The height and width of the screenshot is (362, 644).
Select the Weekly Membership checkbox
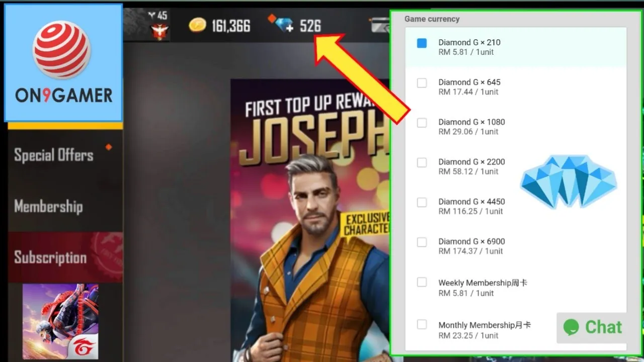pos(422,282)
